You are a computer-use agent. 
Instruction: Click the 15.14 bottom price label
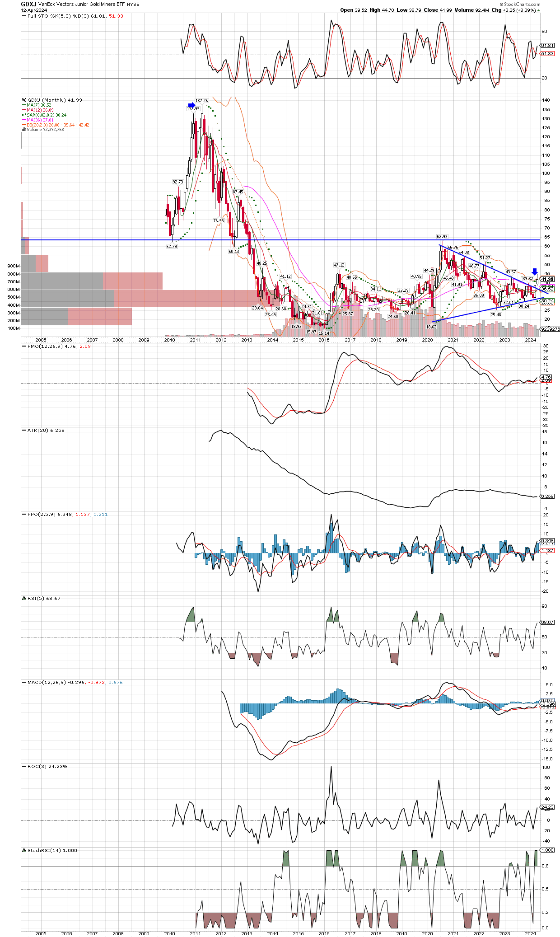pyautogui.click(x=324, y=333)
